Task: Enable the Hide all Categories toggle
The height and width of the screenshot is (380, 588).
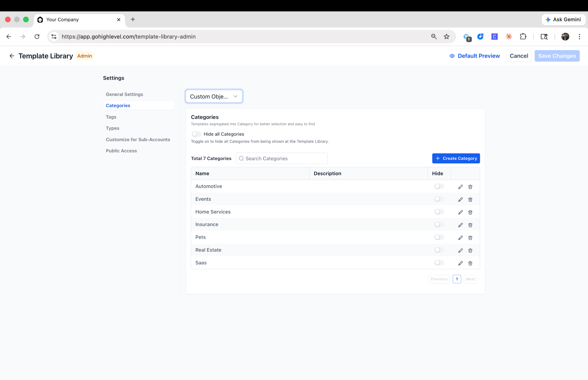Action: (x=196, y=134)
